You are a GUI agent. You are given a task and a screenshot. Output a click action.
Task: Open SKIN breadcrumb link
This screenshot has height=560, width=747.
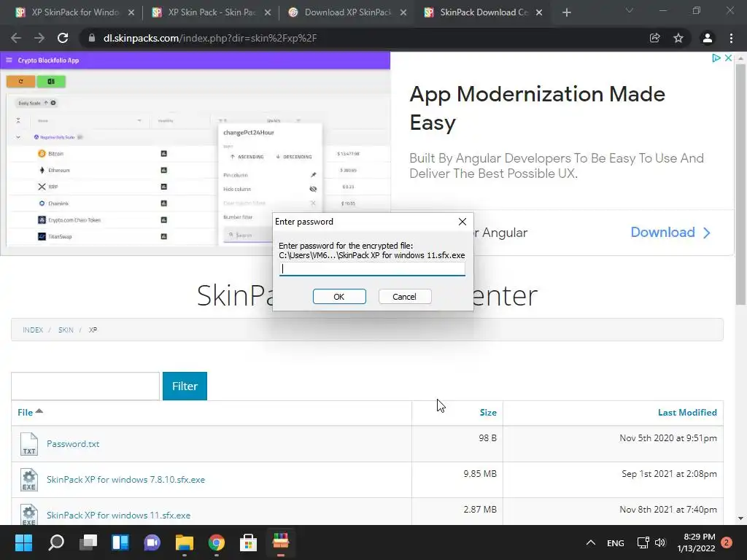point(66,330)
